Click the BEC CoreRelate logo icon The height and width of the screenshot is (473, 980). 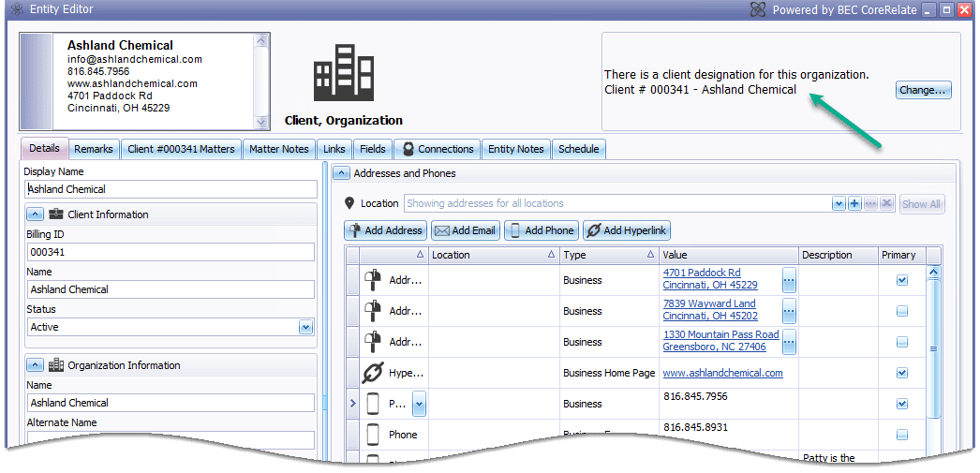tap(758, 10)
